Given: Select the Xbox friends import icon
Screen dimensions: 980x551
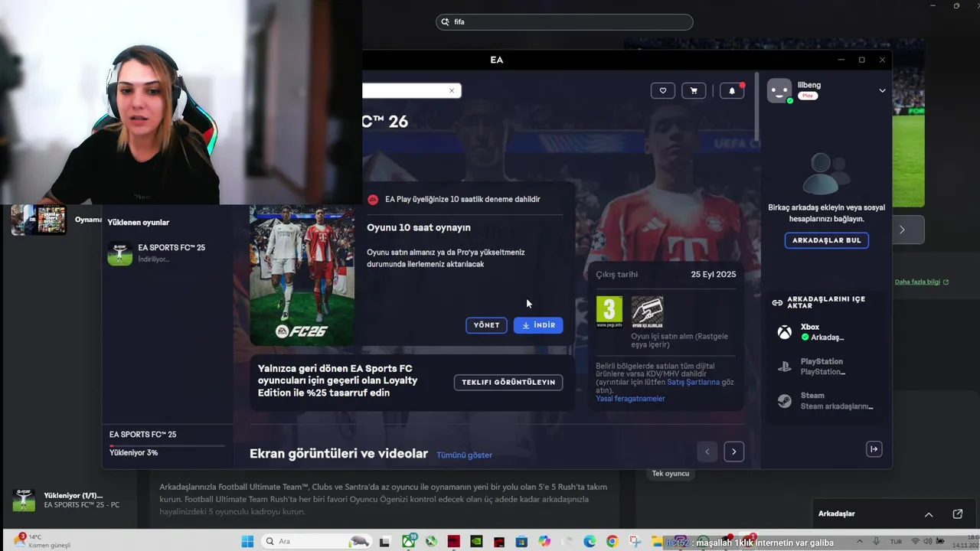Looking at the screenshot, I should click(x=785, y=332).
